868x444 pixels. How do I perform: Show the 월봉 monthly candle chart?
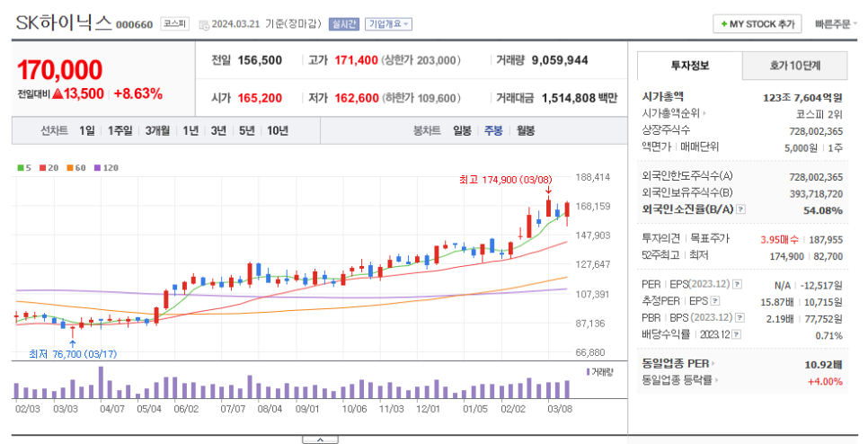coord(526,130)
